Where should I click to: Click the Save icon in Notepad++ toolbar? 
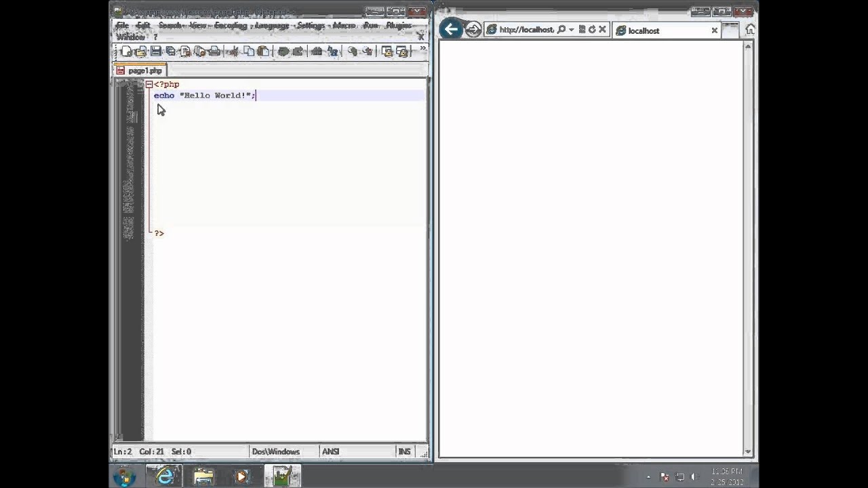156,52
